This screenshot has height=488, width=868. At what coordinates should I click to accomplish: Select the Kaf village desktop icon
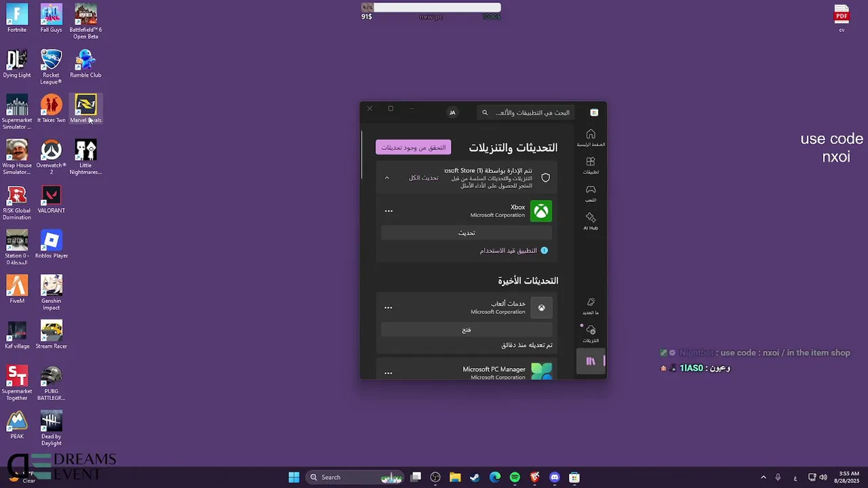coord(17,335)
